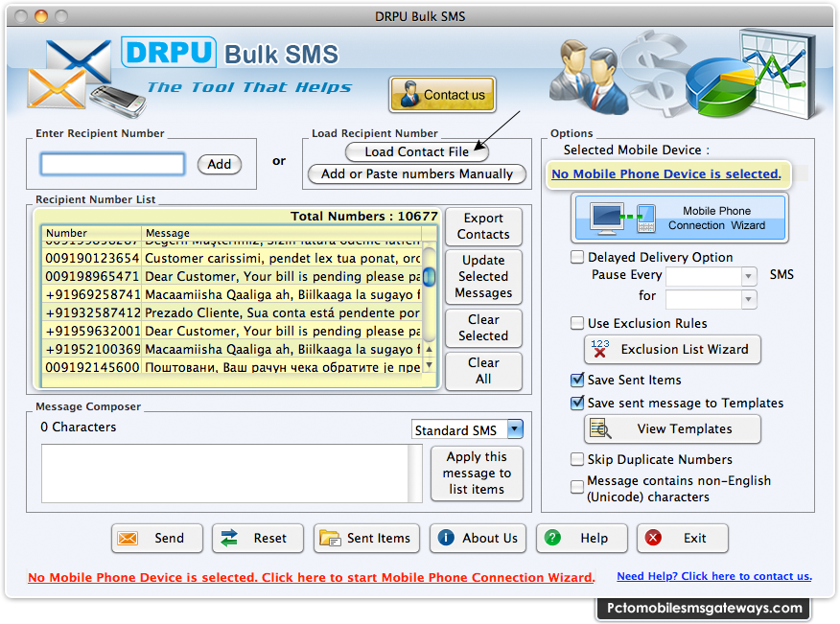Open 'Need Help? Click here to contact us'
Viewport: 840px width, 624px height.
pyautogui.click(x=714, y=576)
